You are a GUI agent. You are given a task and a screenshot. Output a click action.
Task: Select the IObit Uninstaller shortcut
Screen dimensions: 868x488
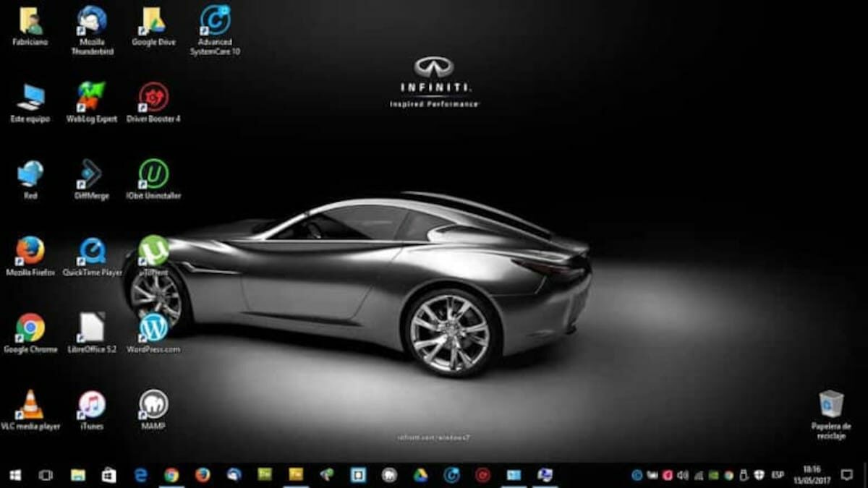pyautogui.click(x=153, y=179)
